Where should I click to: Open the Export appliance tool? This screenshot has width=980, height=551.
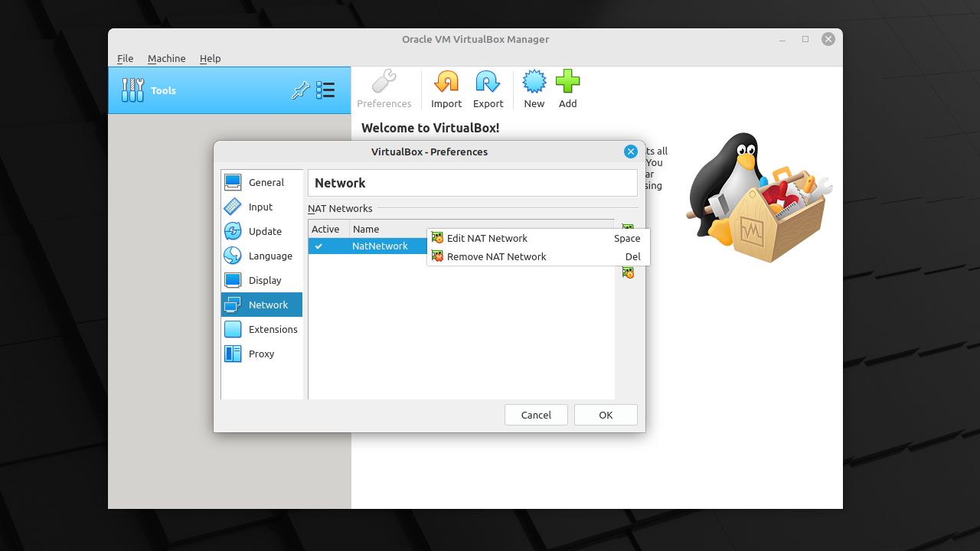click(x=488, y=90)
